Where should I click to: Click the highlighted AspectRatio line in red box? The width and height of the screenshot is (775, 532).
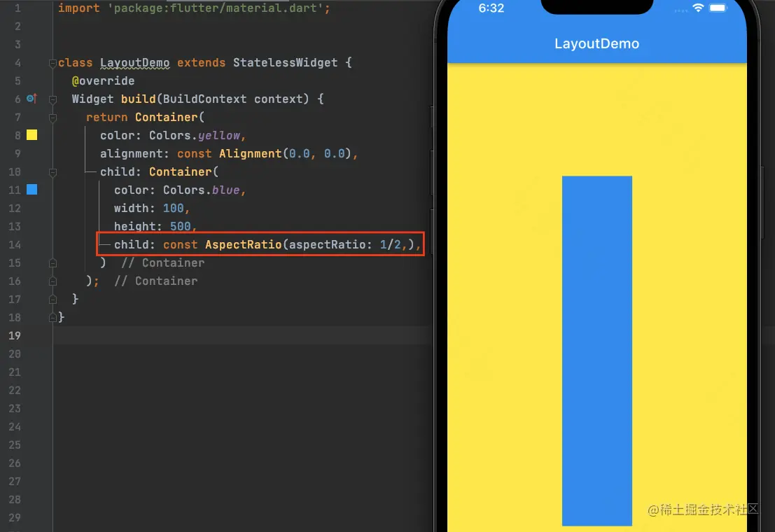tap(259, 244)
